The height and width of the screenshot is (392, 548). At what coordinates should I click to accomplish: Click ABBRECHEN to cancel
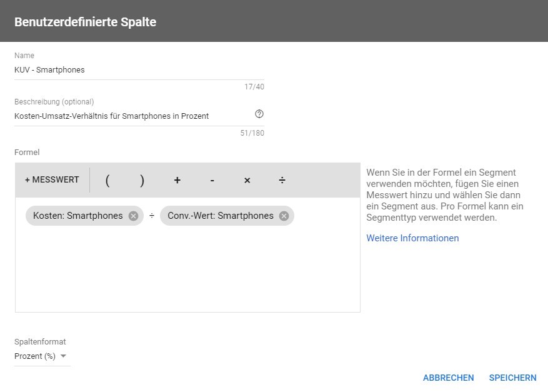pyautogui.click(x=449, y=378)
